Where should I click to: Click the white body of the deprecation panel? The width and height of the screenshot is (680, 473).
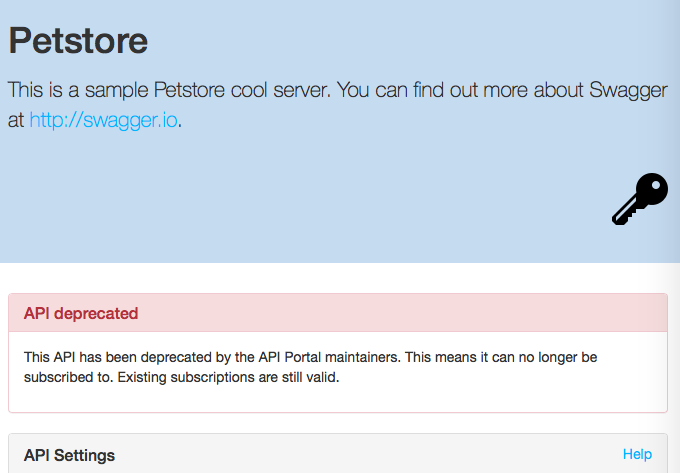[338, 372]
